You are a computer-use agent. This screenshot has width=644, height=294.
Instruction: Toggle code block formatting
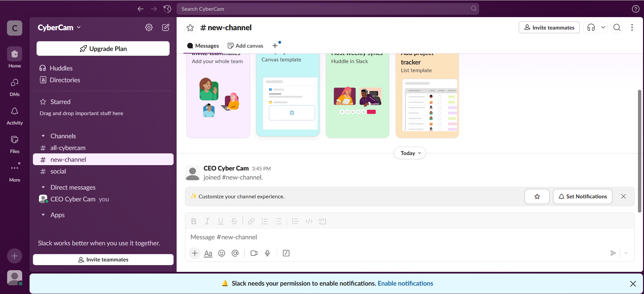click(x=322, y=221)
